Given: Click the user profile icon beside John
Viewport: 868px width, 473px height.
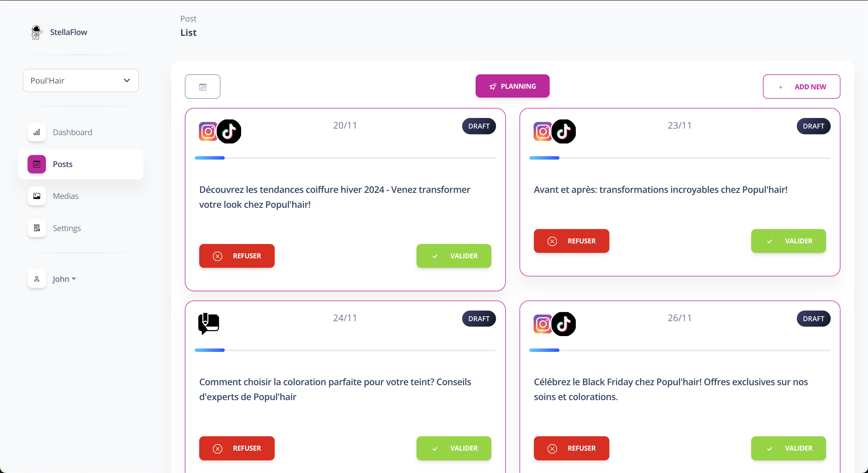Looking at the screenshot, I should click(37, 279).
